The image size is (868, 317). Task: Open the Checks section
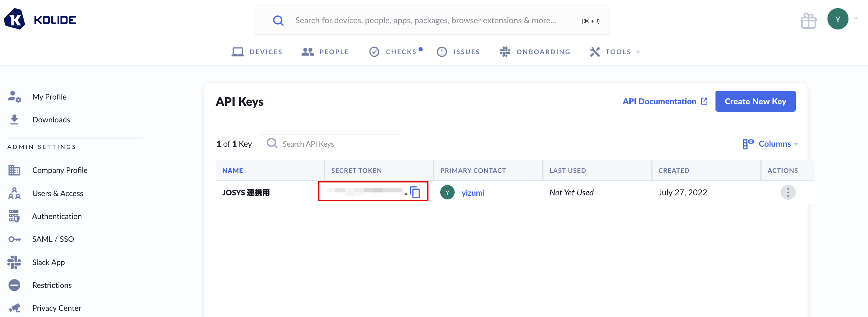click(x=395, y=52)
